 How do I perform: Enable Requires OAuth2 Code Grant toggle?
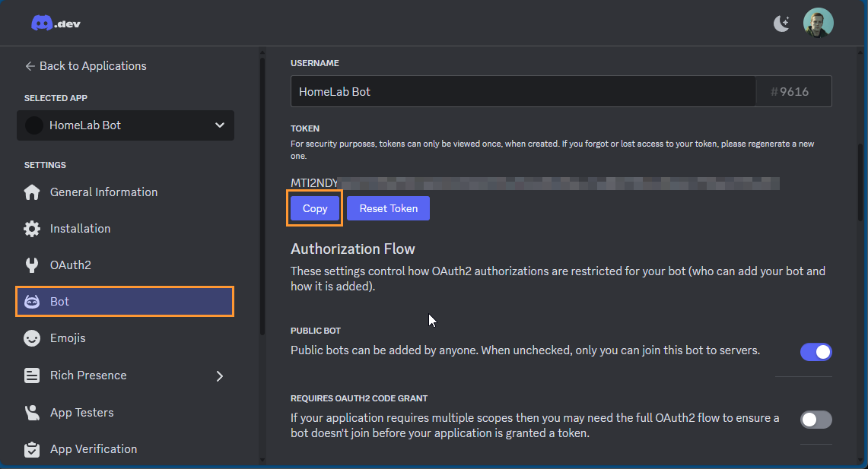[816, 420]
